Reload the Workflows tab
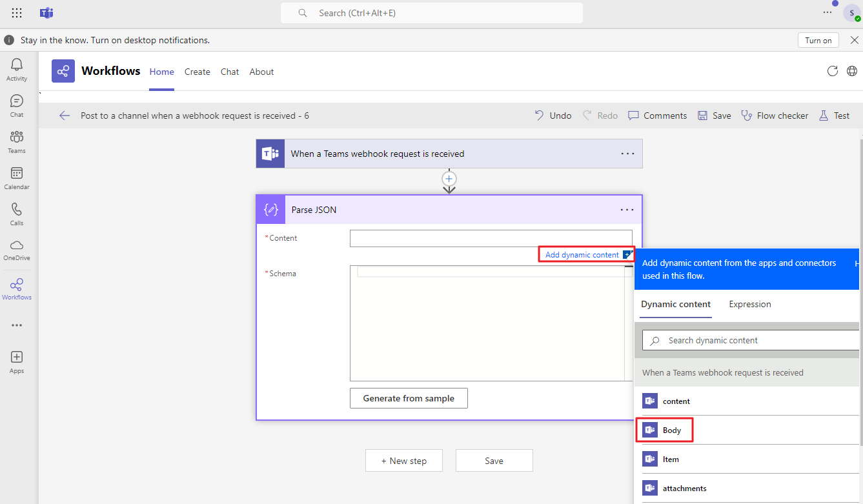 click(x=833, y=71)
